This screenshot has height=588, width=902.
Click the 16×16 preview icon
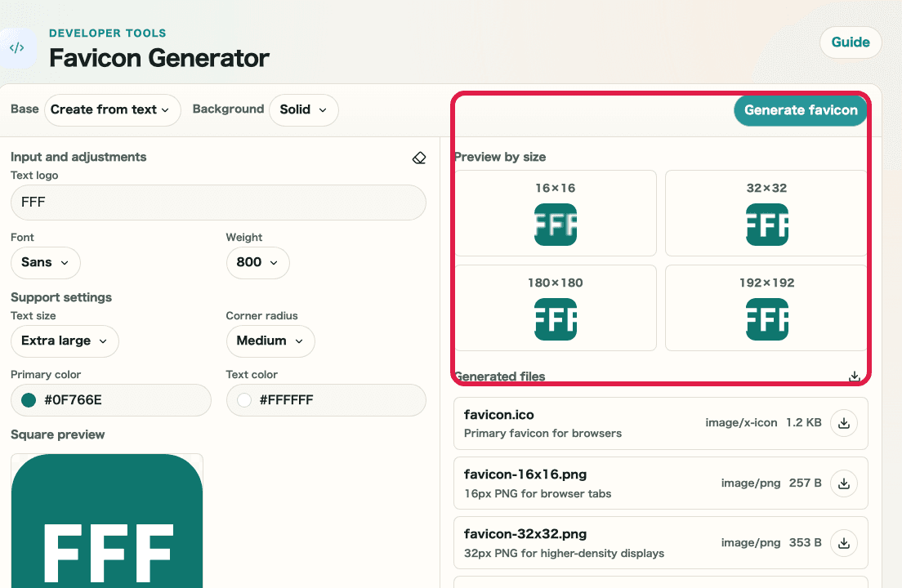(x=556, y=225)
